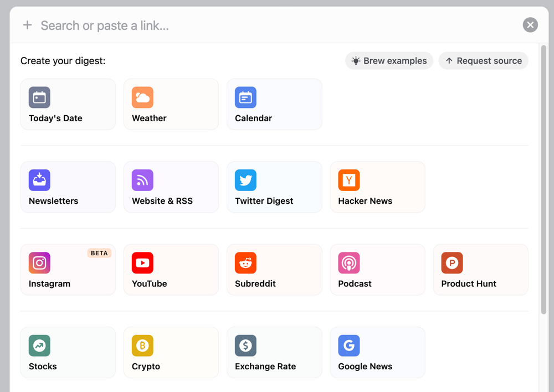This screenshot has width=554, height=392.
Task: Select the Hacker News source
Action: coord(377,187)
